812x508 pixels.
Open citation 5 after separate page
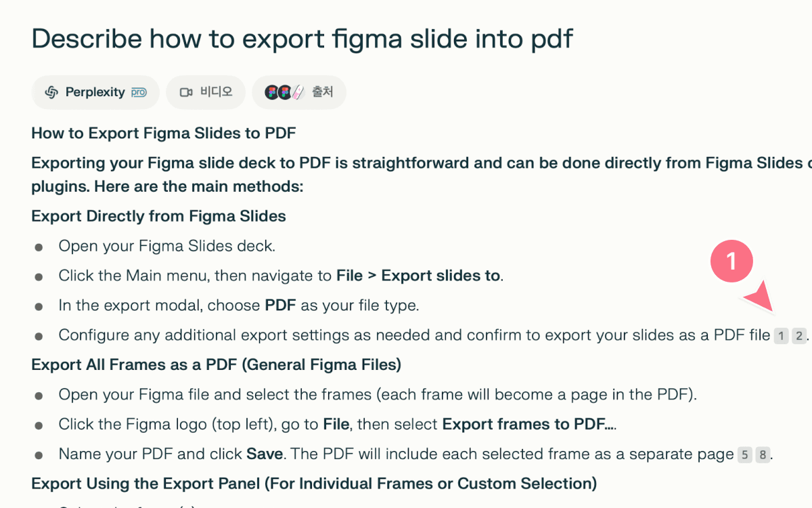coord(744,454)
